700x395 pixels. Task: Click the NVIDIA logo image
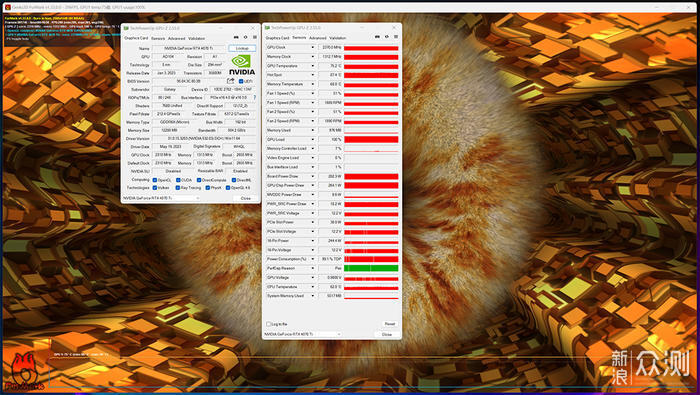pos(242,65)
